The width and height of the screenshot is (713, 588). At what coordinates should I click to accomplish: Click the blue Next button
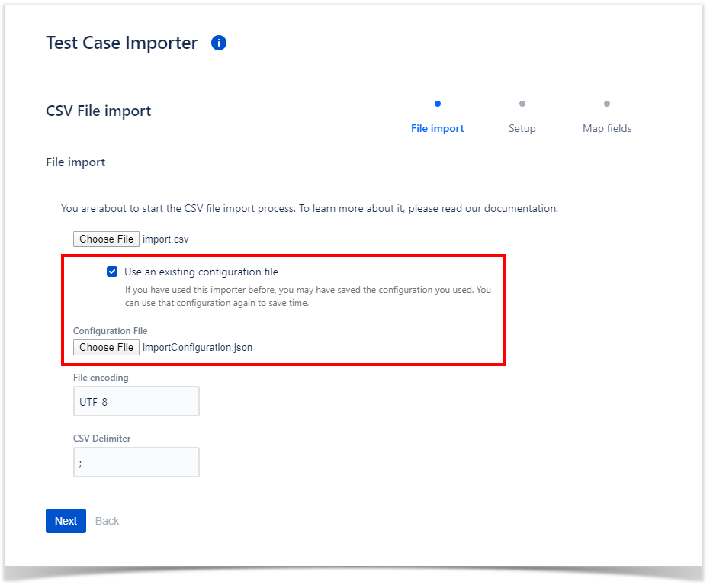click(66, 521)
